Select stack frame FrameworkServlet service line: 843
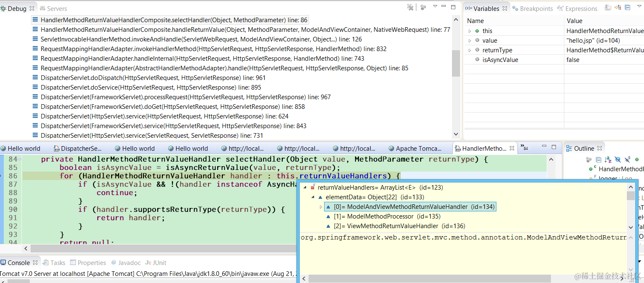644x283 pixels. (x=169, y=126)
